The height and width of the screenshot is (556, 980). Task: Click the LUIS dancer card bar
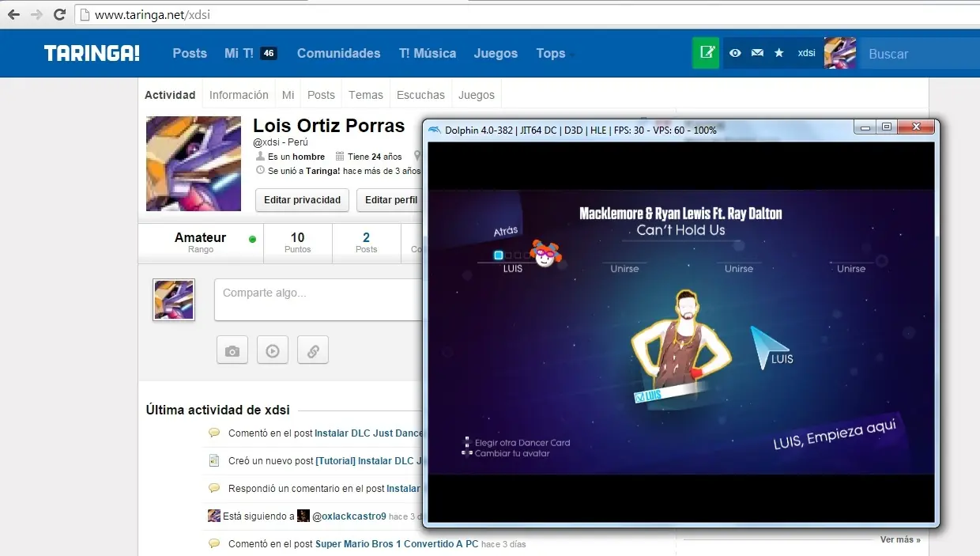[672, 394]
